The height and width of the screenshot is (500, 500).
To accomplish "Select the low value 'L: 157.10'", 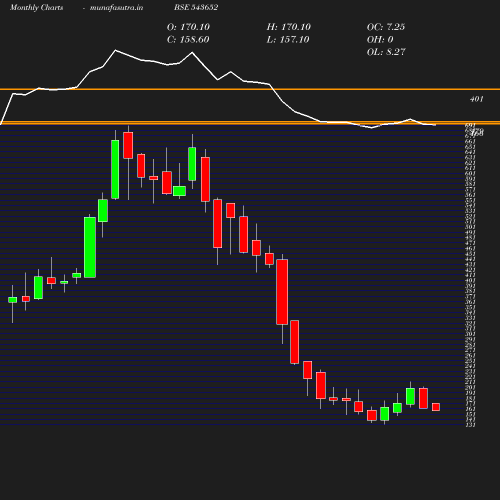I will 288,40.
